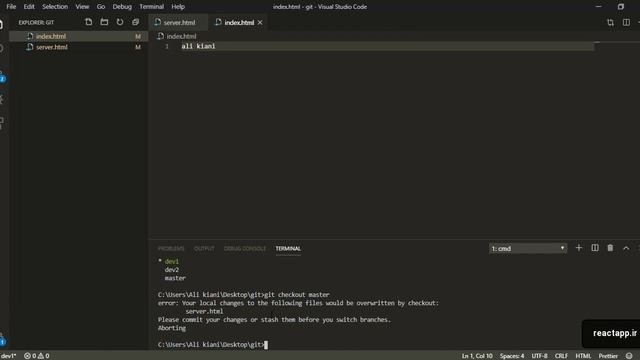
Task: Click the New Folder icon in Explorer
Action: (x=104, y=22)
